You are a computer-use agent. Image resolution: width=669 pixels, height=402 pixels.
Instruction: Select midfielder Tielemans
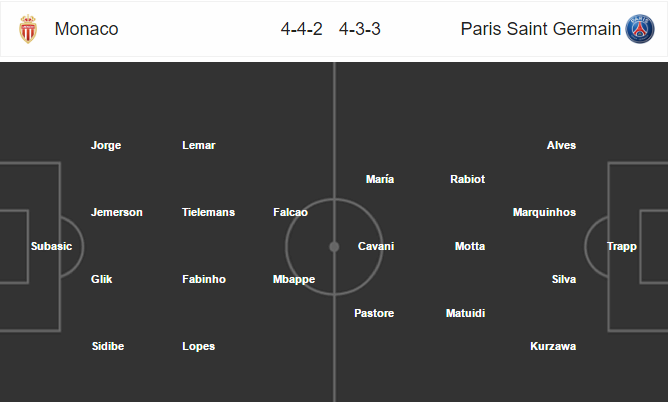click(208, 212)
